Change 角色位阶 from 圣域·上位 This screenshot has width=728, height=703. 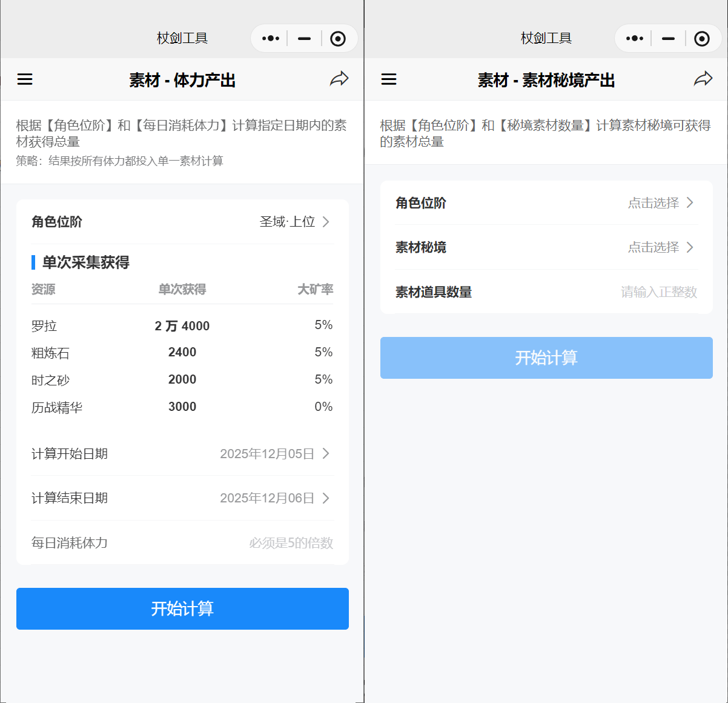coord(294,222)
